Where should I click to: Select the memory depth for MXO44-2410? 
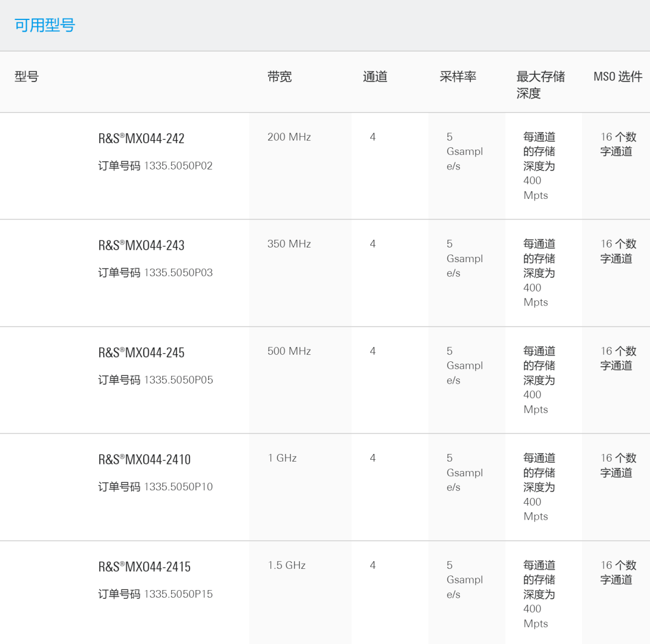pos(539,487)
